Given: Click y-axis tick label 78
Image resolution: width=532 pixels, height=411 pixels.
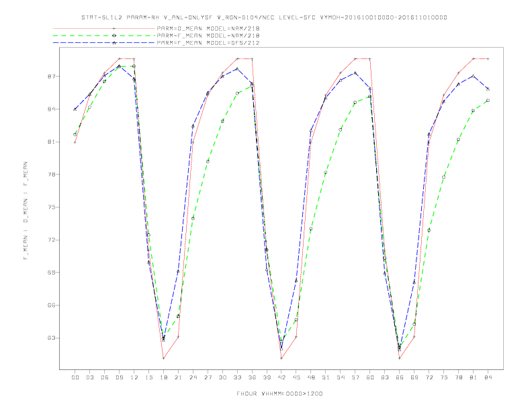Looking at the screenshot, I should (51, 175).
